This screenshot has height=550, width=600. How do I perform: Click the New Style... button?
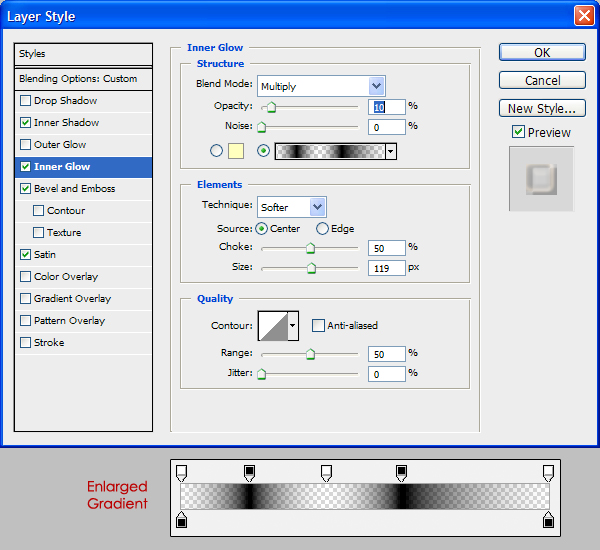point(542,108)
